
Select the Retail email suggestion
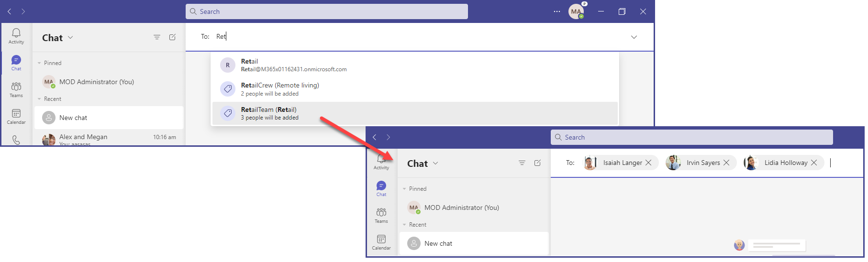[x=293, y=65]
